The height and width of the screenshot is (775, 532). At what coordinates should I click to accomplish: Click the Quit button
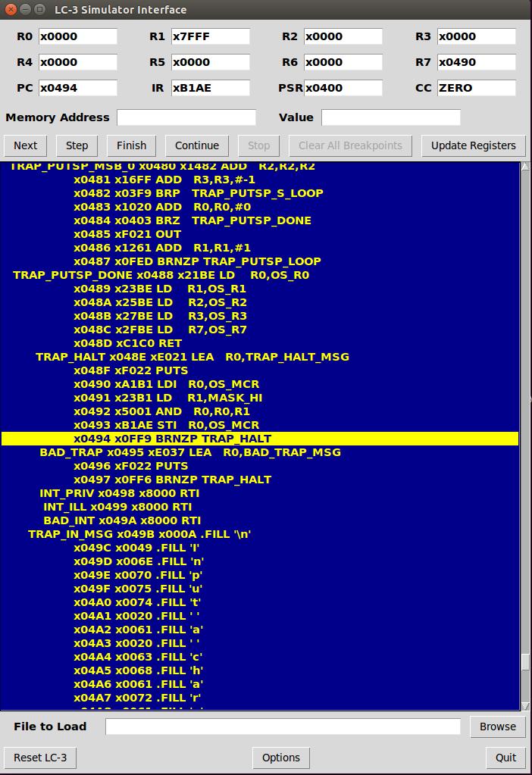click(x=505, y=758)
